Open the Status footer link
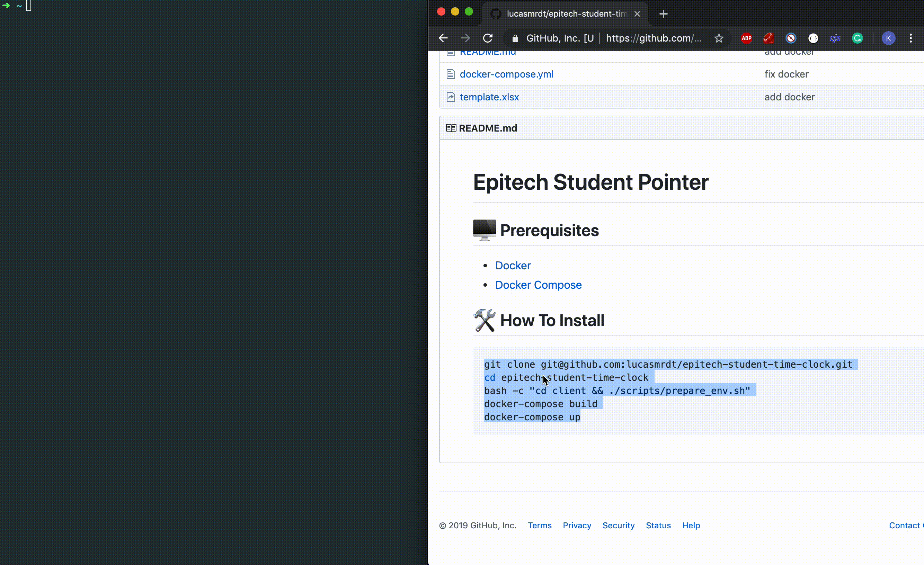924x565 pixels. 658,525
